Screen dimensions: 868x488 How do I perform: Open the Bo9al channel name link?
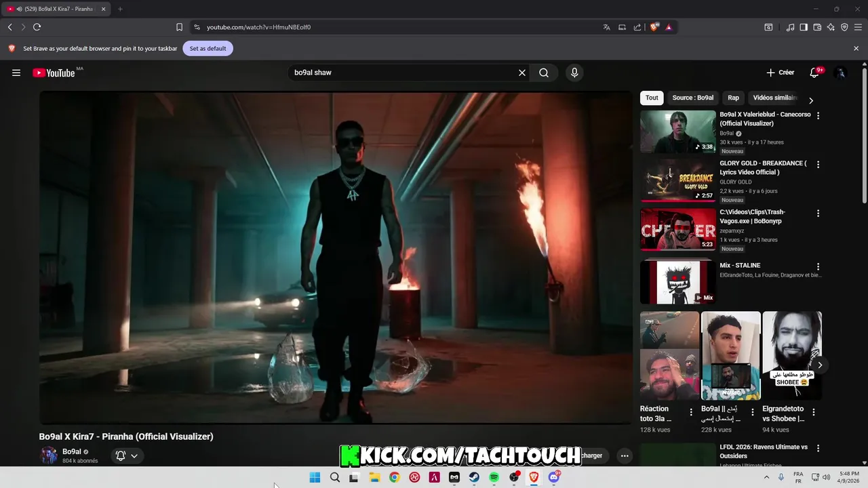click(72, 452)
